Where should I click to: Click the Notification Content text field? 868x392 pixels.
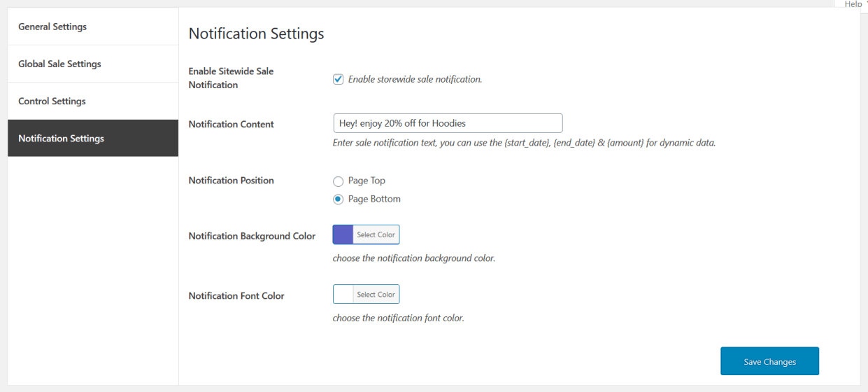[448, 123]
